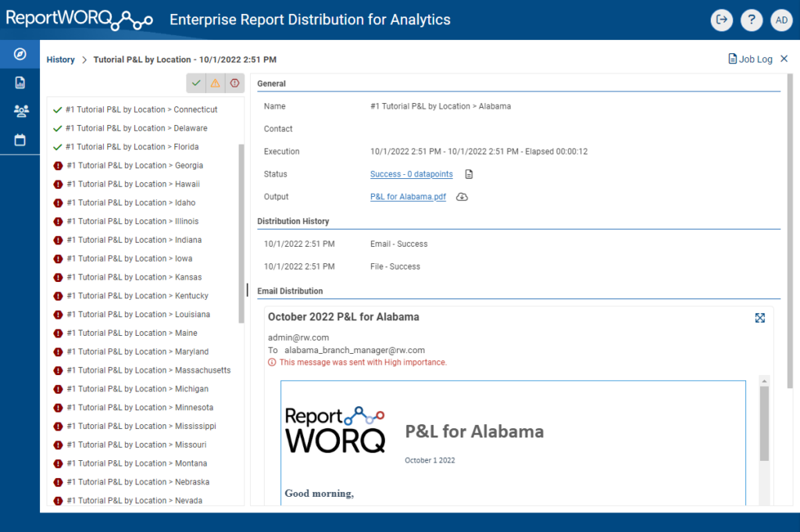800x532 pixels.
Task: Click the AD user avatar
Action: tap(780, 20)
